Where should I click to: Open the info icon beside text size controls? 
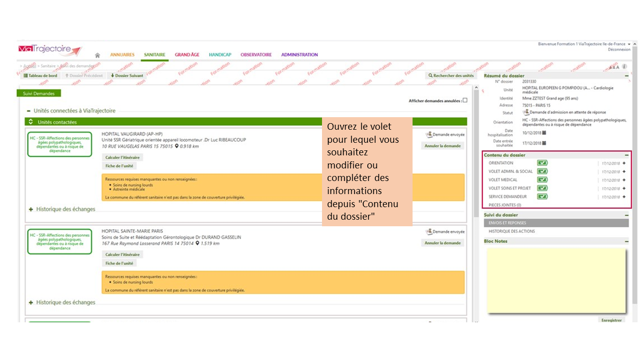pos(624,66)
